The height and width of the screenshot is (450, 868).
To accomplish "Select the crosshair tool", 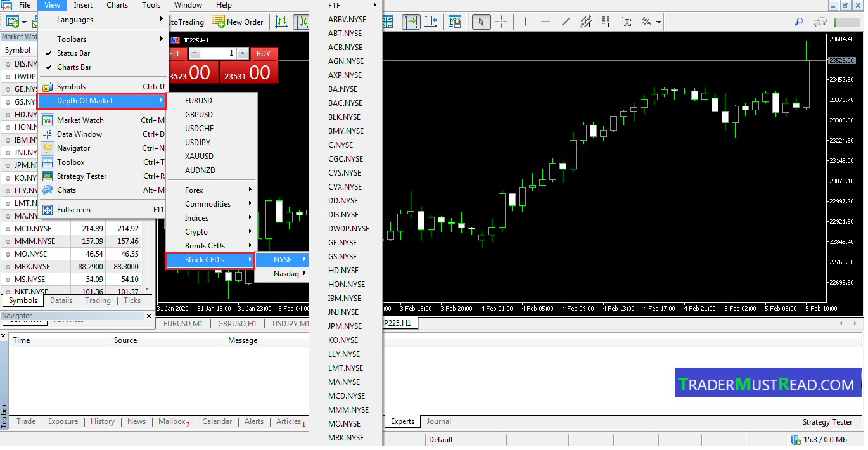I will (x=501, y=22).
